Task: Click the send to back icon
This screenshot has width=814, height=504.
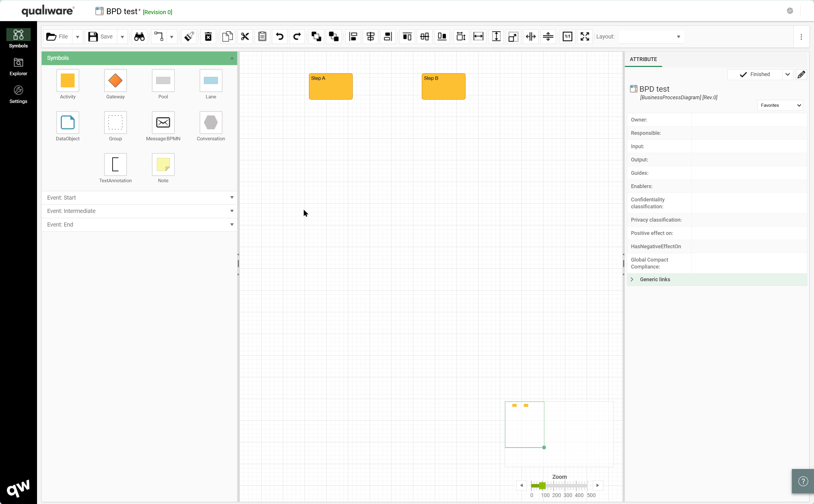Action: point(334,37)
